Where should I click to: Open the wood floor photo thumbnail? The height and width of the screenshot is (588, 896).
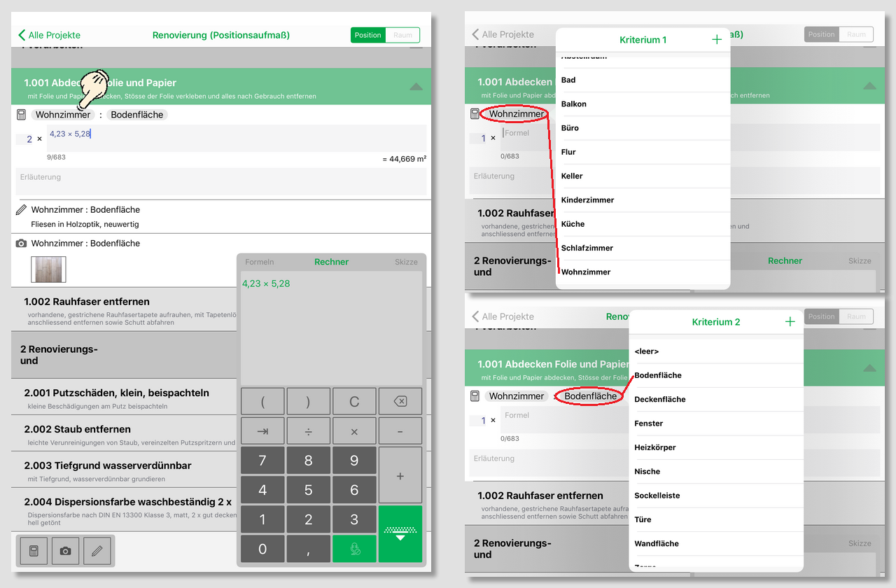click(48, 269)
